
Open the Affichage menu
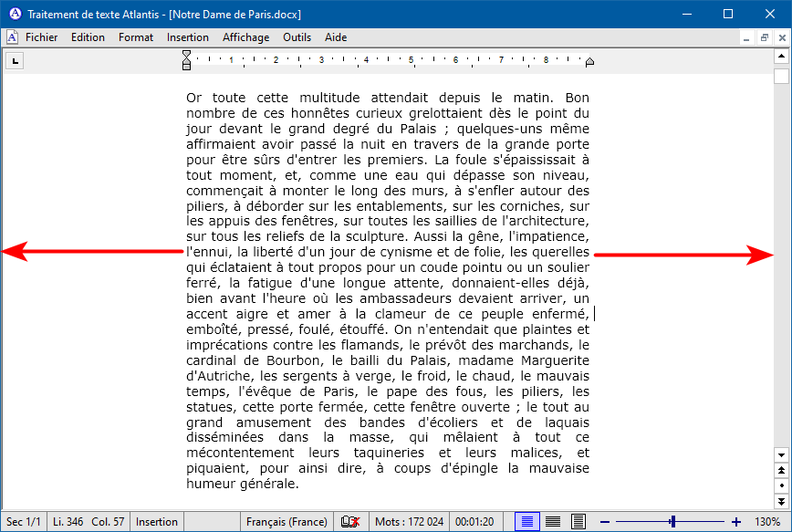click(246, 37)
